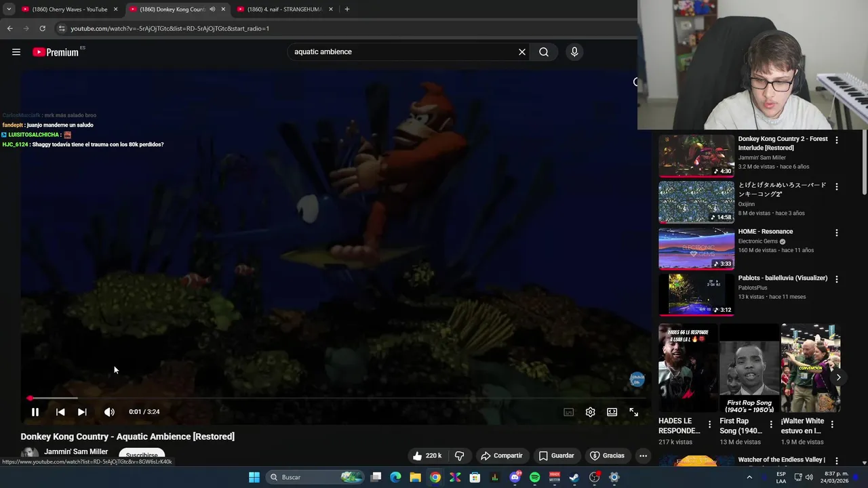Click the address bar URL

tap(170, 28)
